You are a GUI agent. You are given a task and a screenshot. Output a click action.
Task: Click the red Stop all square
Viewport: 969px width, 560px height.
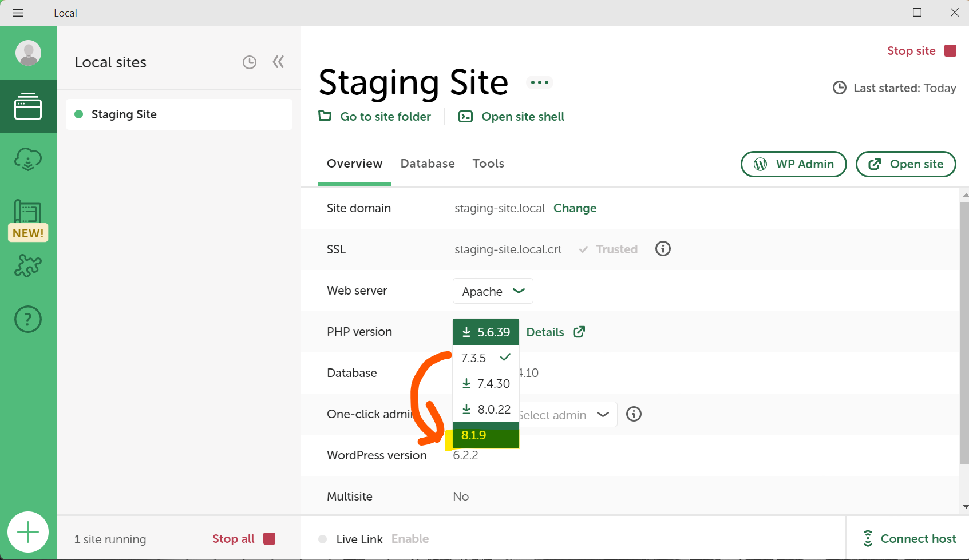coord(270,538)
